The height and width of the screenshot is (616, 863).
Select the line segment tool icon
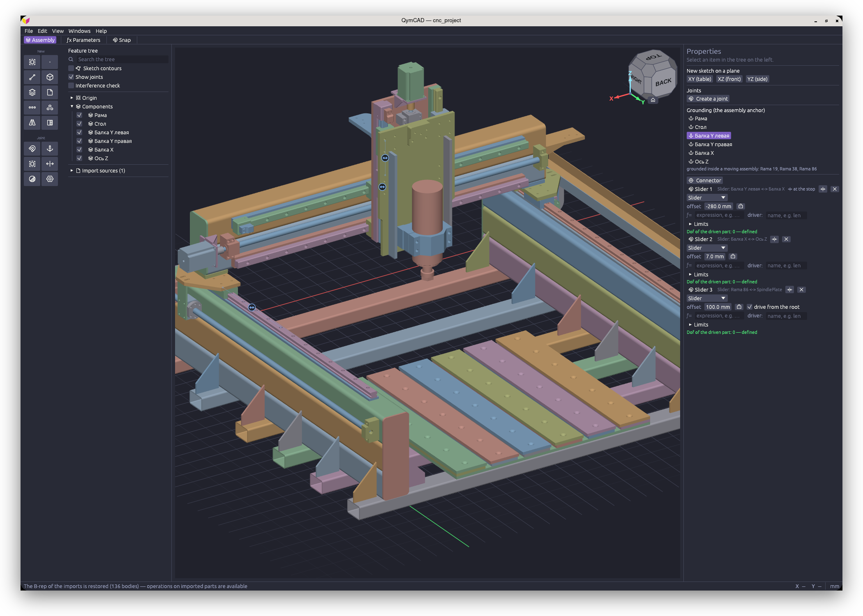32,77
